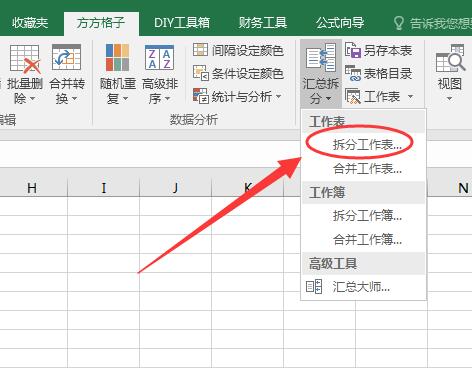This screenshot has height=368, width=472.
Task: Click the 条件设定颜色 icon
Action: [201, 73]
